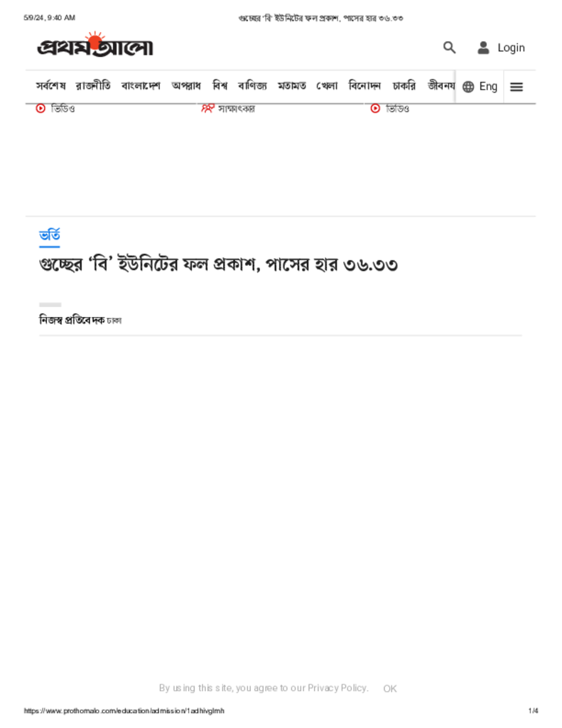Image resolution: width=562 pixels, height=728 pixels.
Task: Select the বাংলাদেশ section
Action: (x=141, y=86)
